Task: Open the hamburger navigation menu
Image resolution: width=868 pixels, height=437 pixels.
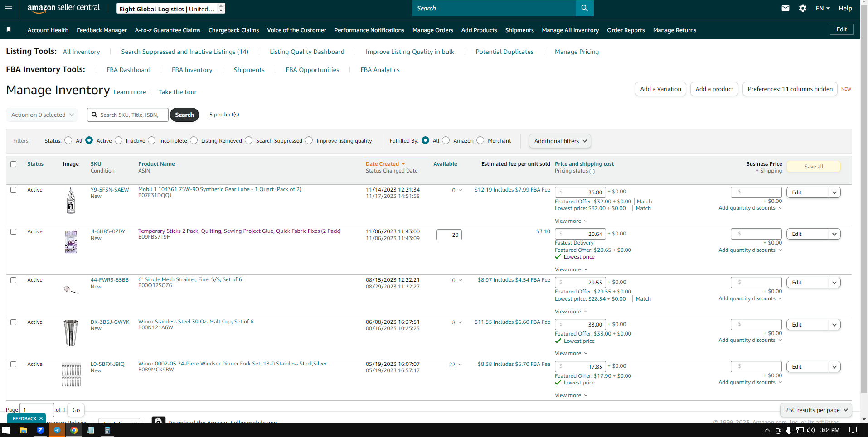Action: click(9, 8)
